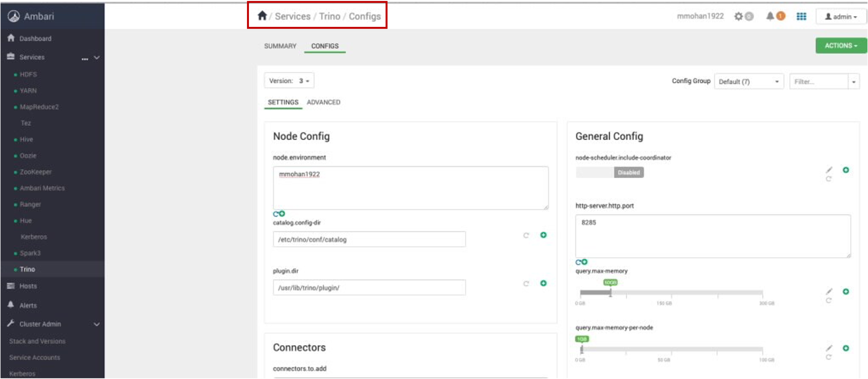868x379 pixels.
Task: Open Stack and Versions page
Action: (37, 341)
